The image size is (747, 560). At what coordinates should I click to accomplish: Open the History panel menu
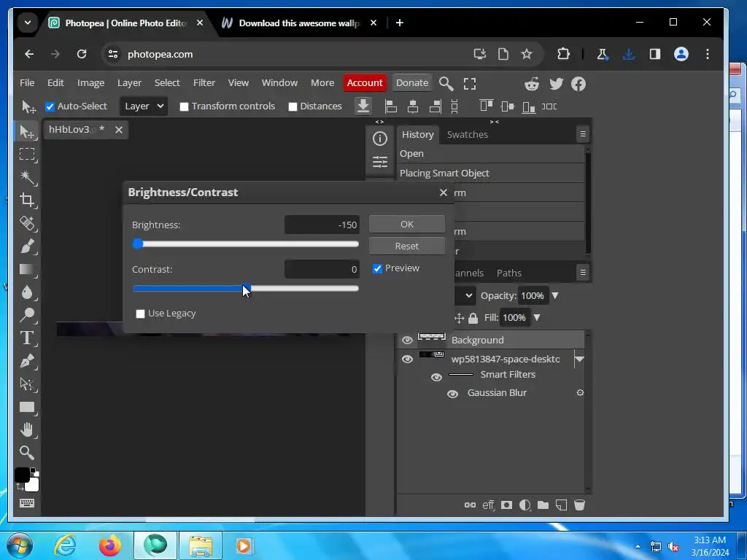[x=583, y=134]
